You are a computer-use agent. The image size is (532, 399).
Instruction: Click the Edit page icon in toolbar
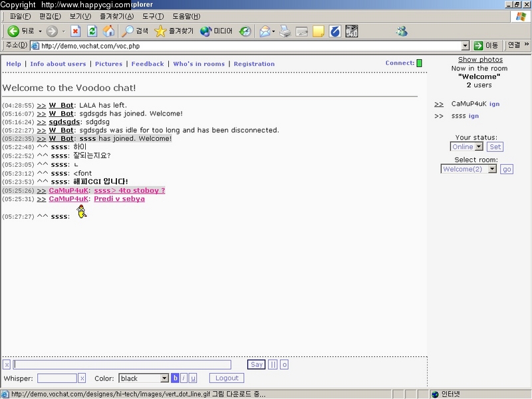tap(302, 31)
